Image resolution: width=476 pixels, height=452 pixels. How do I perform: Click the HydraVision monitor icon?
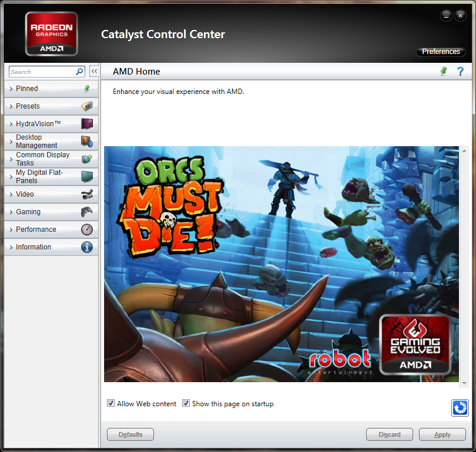(87, 124)
